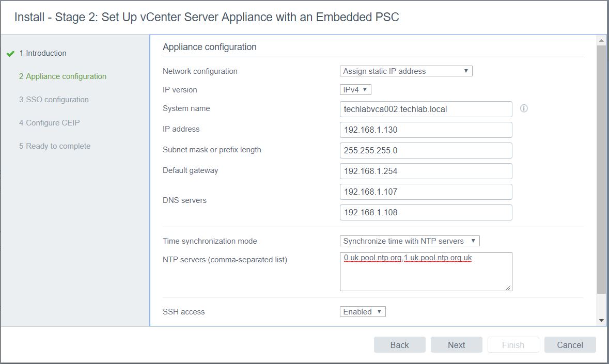Click the vertical scrollbar thumb
609x364 pixels.
coord(601,169)
